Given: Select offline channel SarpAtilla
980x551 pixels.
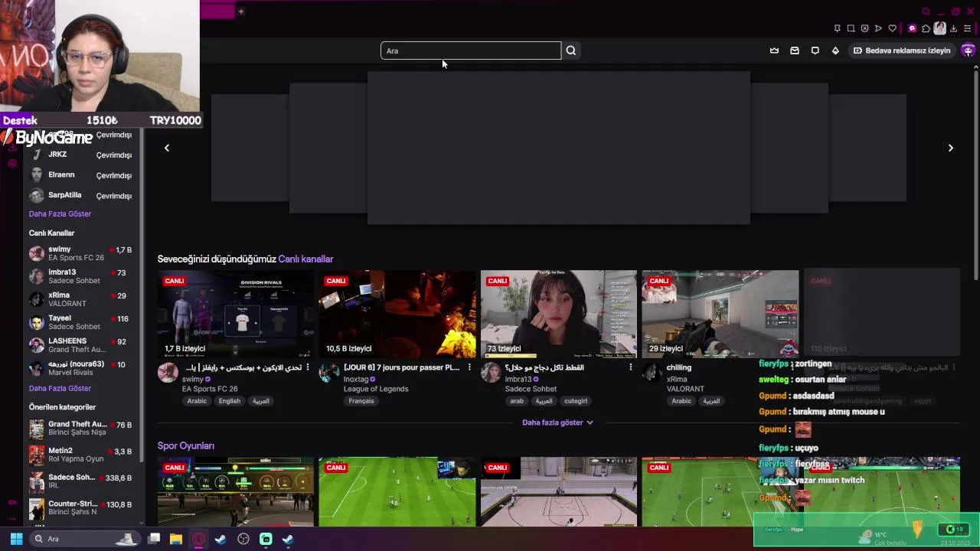Looking at the screenshot, I should coord(80,196).
